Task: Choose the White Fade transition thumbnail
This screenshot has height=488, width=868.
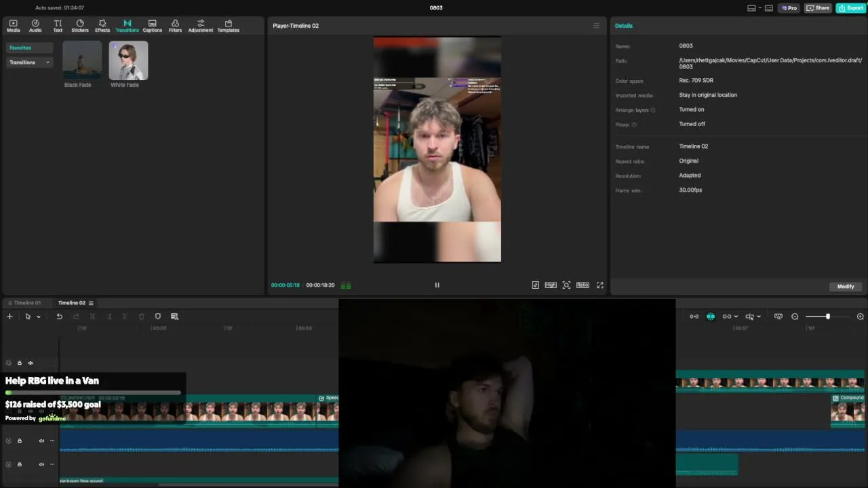Action: pos(128,60)
